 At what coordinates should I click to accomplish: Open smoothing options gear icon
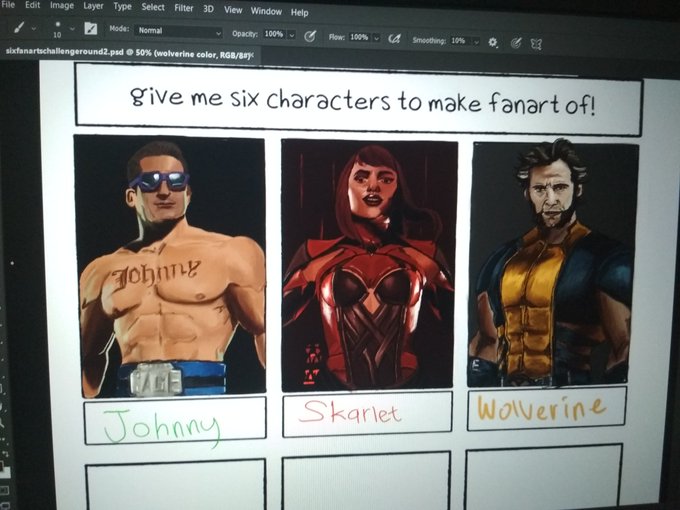(x=493, y=42)
